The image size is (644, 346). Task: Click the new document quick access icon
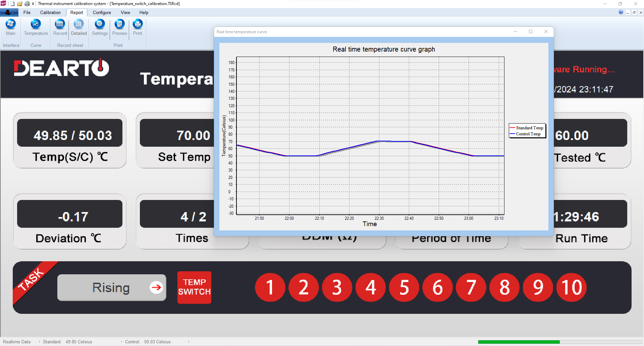coord(13,4)
